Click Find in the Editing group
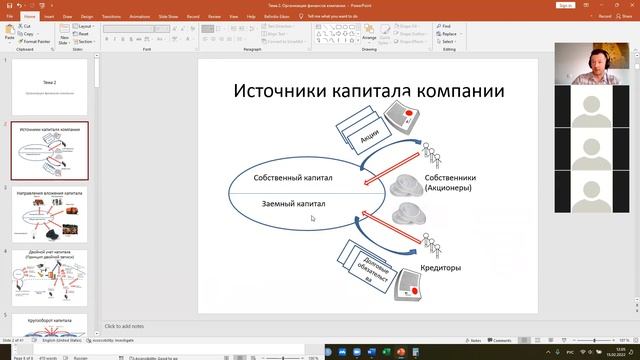The width and height of the screenshot is (640, 360). pos(443,26)
